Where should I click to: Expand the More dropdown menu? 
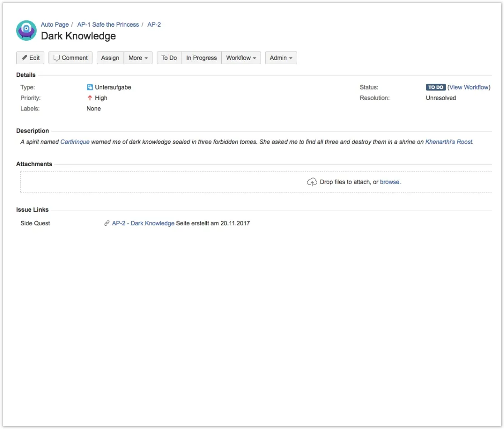[x=138, y=58]
